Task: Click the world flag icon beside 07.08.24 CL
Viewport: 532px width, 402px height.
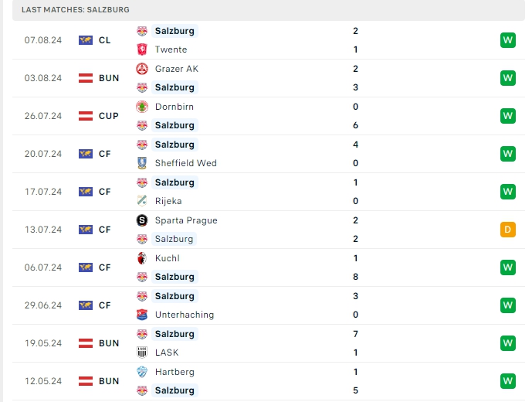Action: point(86,40)
